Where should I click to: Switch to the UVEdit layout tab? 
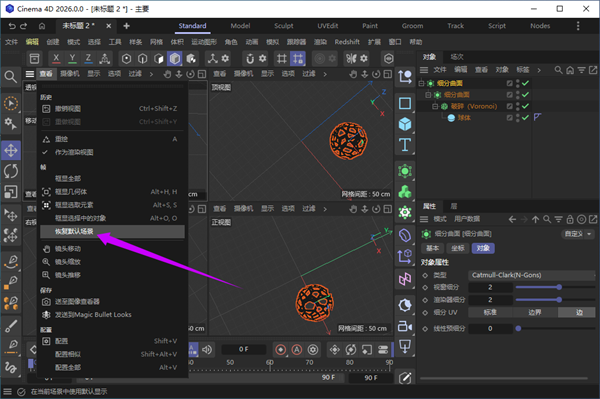coord(328,26)
